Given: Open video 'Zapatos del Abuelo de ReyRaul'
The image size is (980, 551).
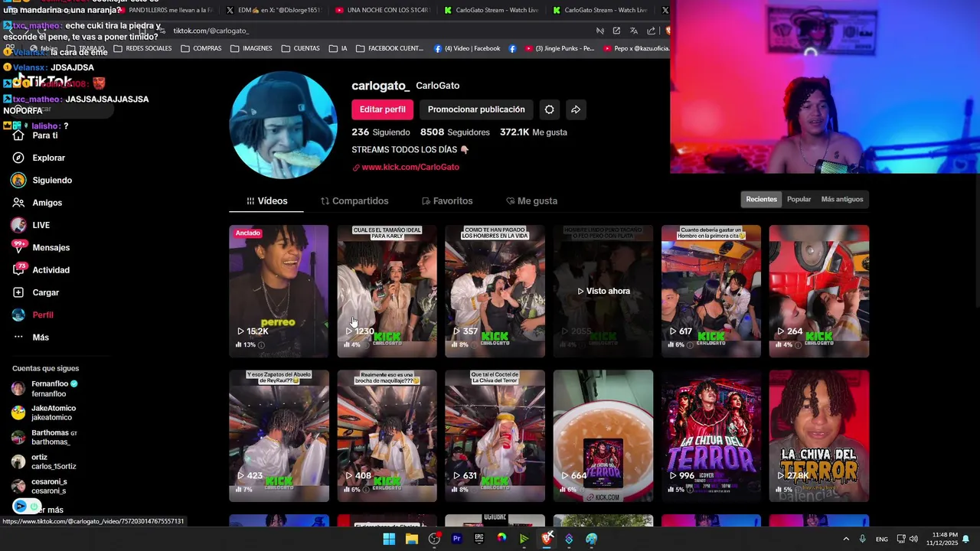Looking at the screenshot, I should click(279, 436).
